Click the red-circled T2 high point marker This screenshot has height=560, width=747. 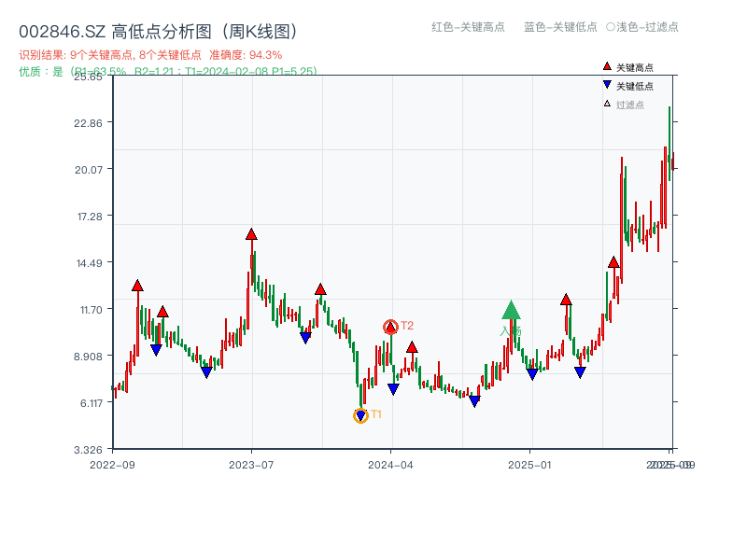[x=390, y=327]
